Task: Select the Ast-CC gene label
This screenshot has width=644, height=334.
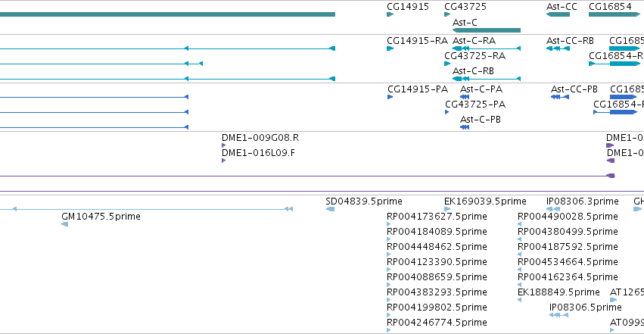Action: [561, 7]
